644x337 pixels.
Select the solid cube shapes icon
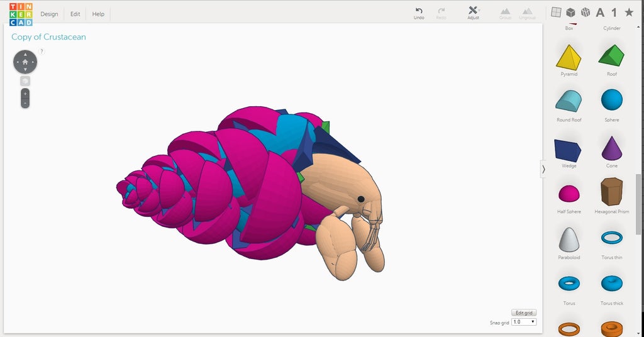[570, 13]
